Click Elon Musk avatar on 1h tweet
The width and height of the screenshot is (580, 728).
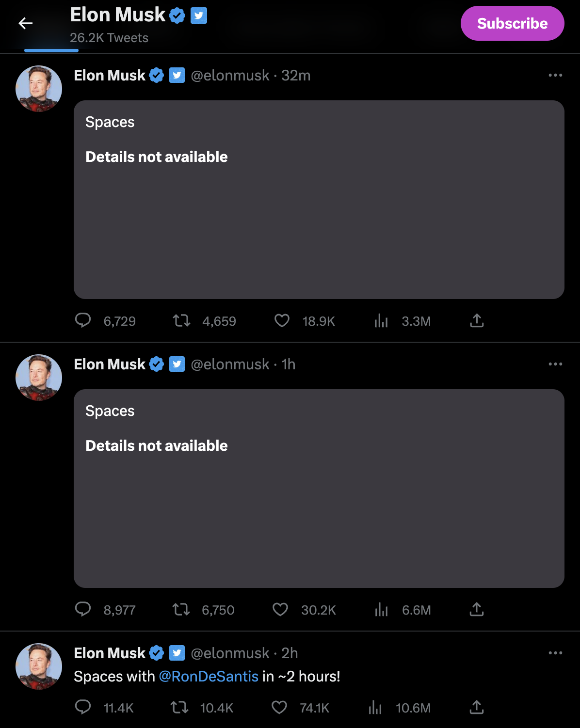coord(39,378)
